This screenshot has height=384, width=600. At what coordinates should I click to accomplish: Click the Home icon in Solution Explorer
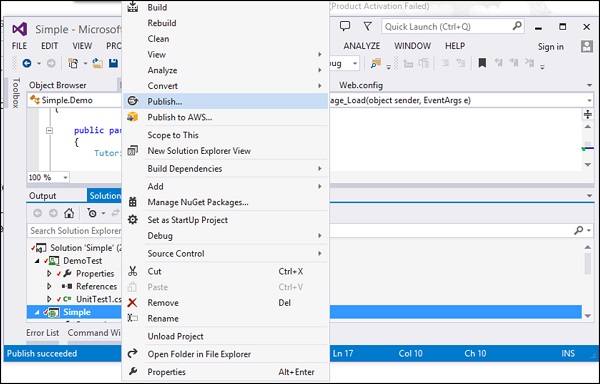point(69,213)
